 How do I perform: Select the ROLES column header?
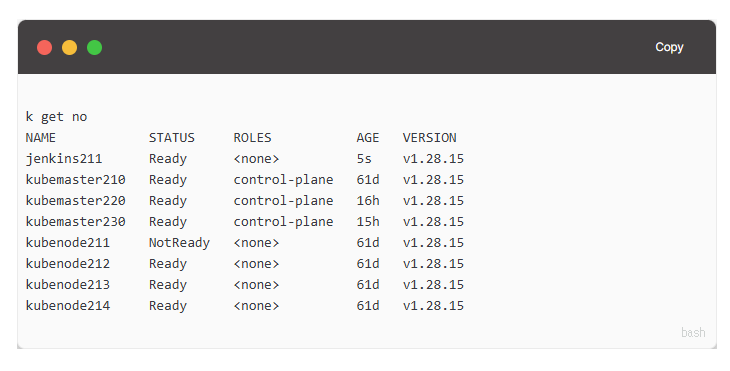click(x=252, y=138)
